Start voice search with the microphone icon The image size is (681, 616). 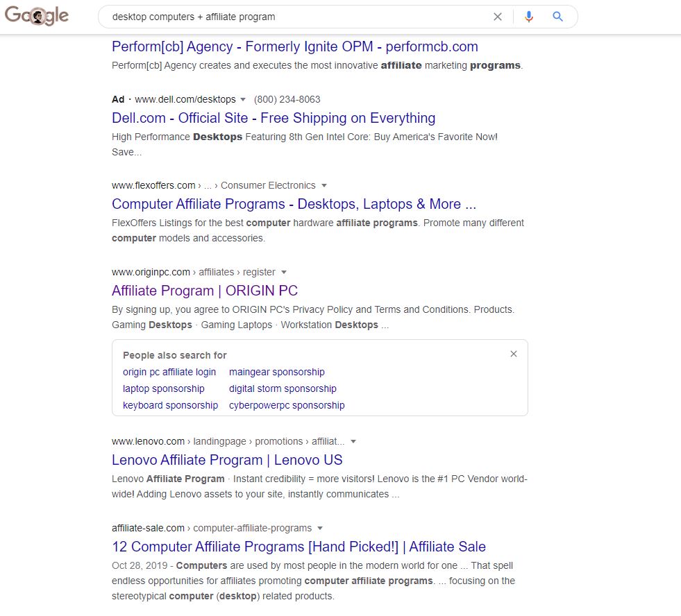(528, 17)
